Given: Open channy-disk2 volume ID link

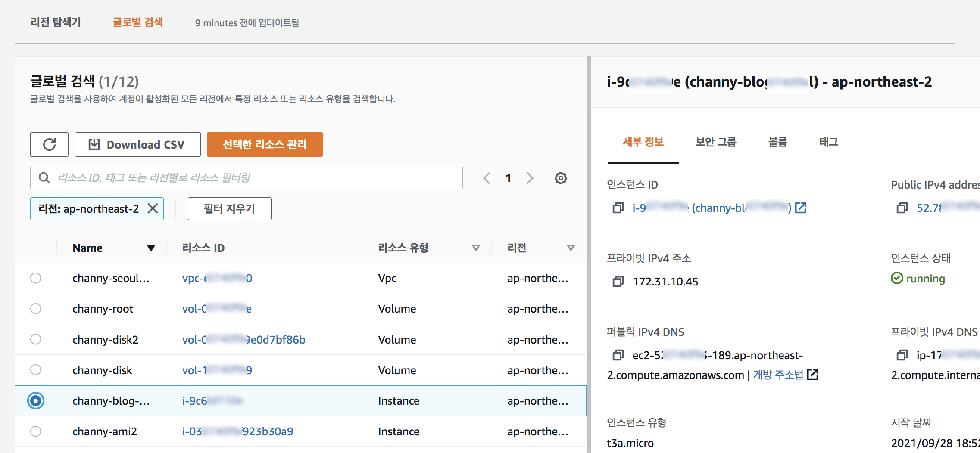Looking at the screenshot, I should [244, 339].
